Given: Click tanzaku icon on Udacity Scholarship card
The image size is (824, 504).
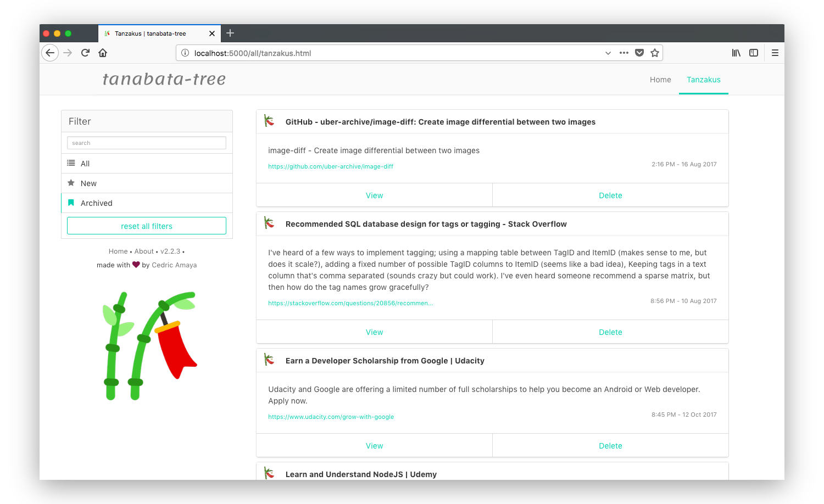Looking at the screenshot, I should (x=269, y=360).
